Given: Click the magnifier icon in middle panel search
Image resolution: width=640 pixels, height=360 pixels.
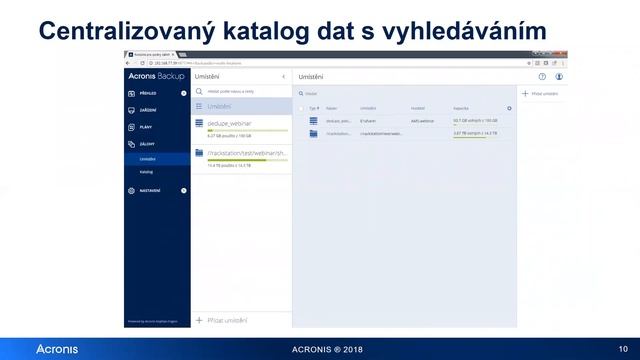Looking at the screenshot, I should click(199, 91).
